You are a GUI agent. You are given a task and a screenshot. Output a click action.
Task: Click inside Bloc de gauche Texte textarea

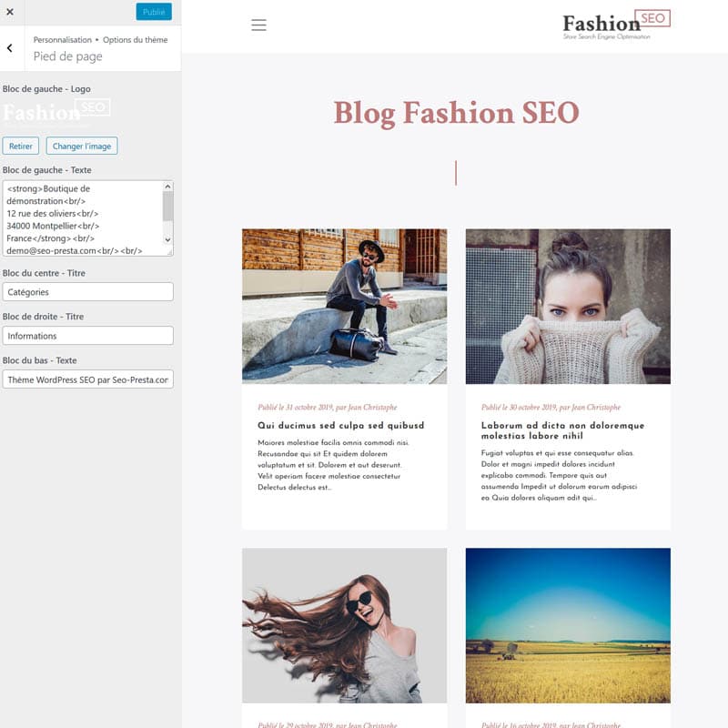tap(82, 218)
